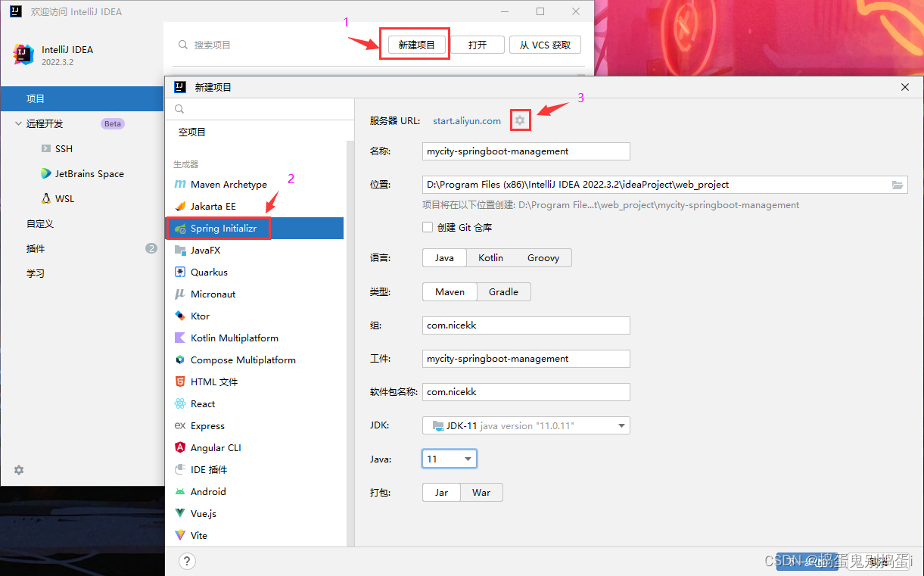Click the Ktor generator icon
Image resolution: width=924 pixels, height=576 pixels.
click(180, 316)
